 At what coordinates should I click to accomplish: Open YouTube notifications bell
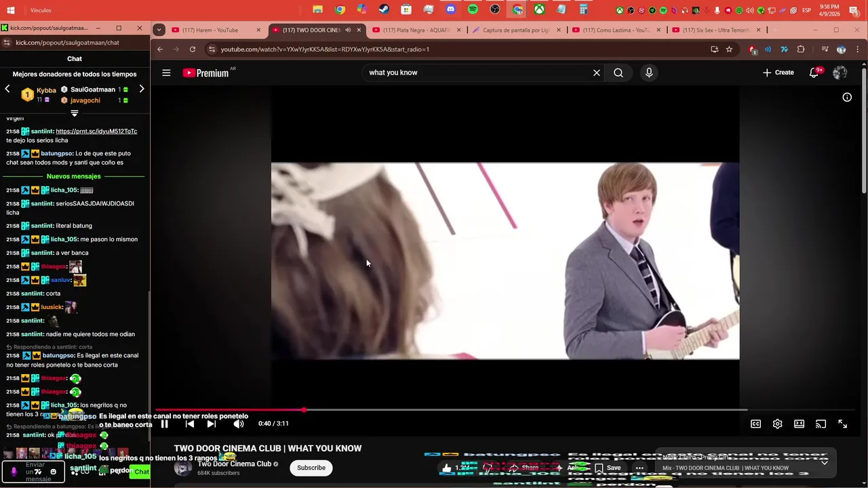click(814, 73)
